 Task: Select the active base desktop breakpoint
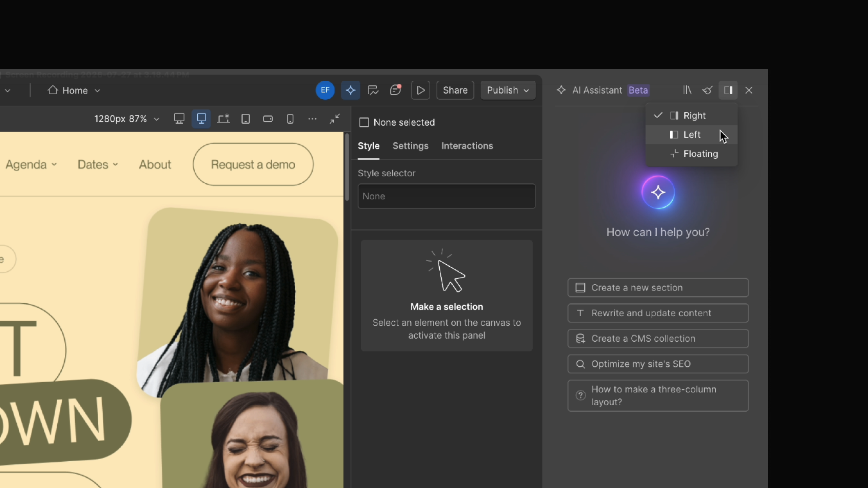[201, 119]
